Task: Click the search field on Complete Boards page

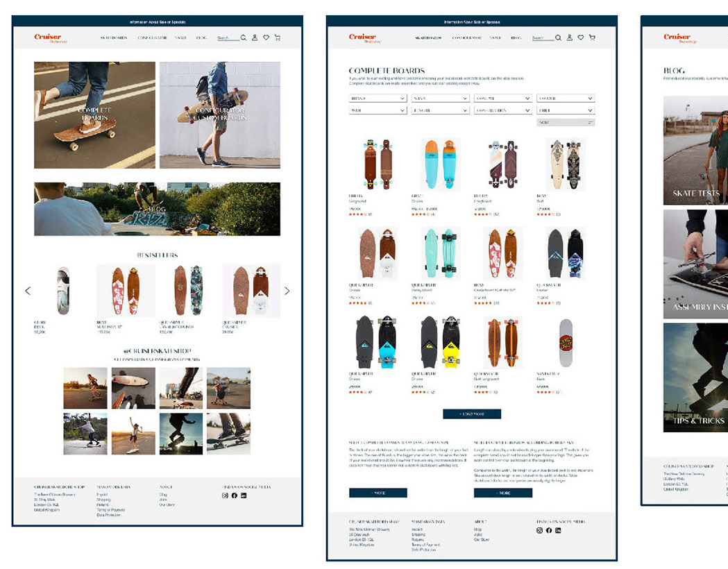Action: 542,38
